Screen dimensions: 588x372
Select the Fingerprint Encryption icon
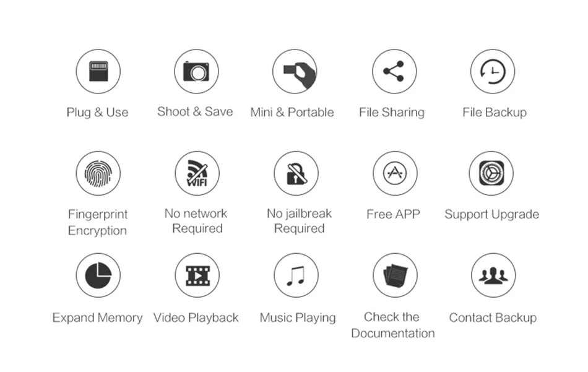pyautogui.click(x=98, y=173)
